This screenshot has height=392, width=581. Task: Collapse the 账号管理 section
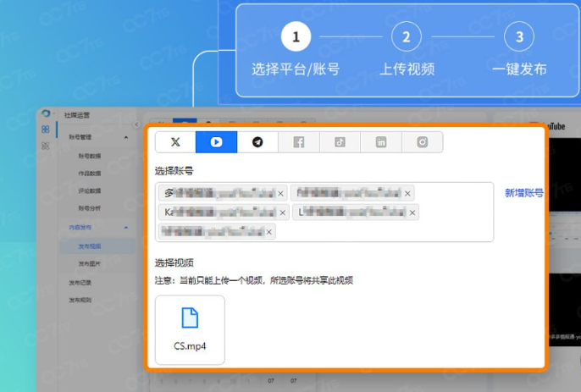pos(126,137)
